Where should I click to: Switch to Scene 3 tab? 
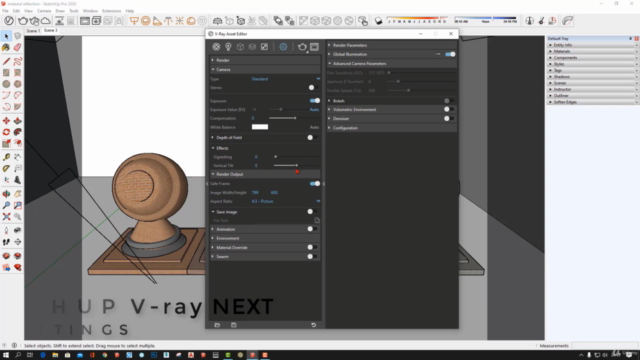click(51, 30)
